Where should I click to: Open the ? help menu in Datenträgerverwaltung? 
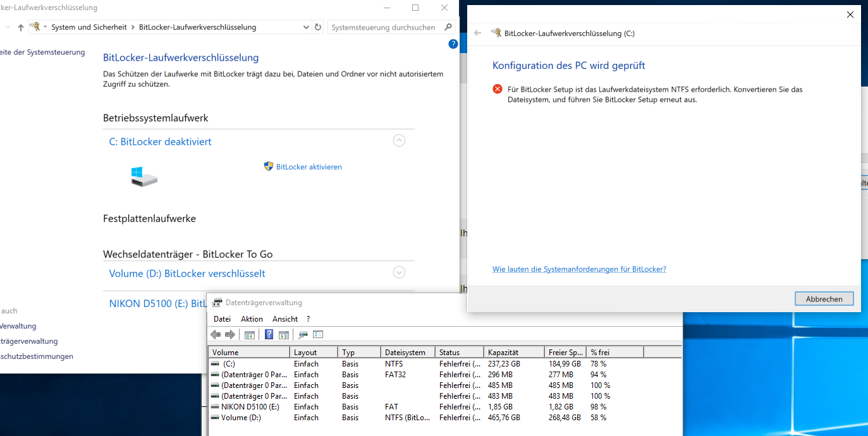[x=308, y=319]
